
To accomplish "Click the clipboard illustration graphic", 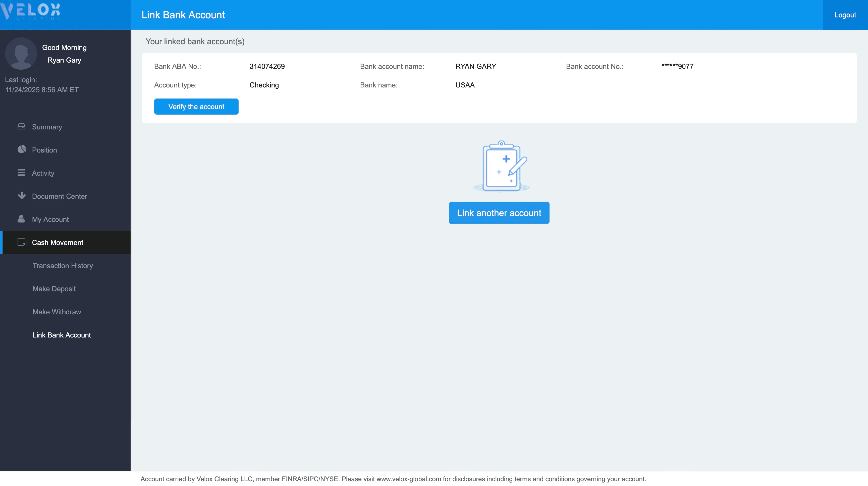I will pos(501,167).
